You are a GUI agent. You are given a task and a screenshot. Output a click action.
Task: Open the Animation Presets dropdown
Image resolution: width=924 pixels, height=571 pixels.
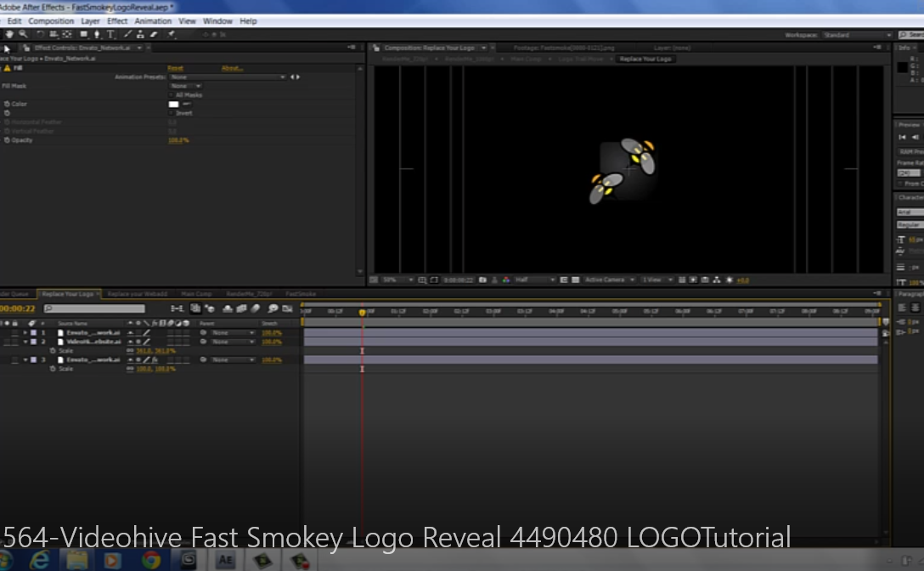coord(228,77)
